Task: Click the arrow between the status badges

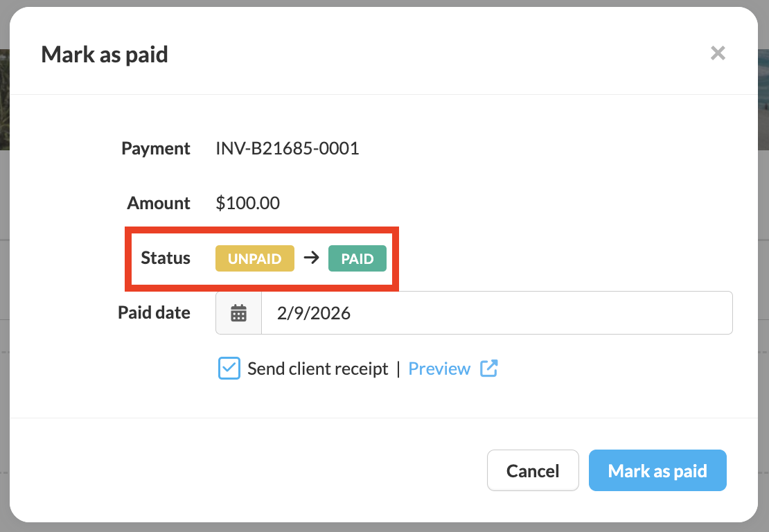Action: (x=311, y=258)
